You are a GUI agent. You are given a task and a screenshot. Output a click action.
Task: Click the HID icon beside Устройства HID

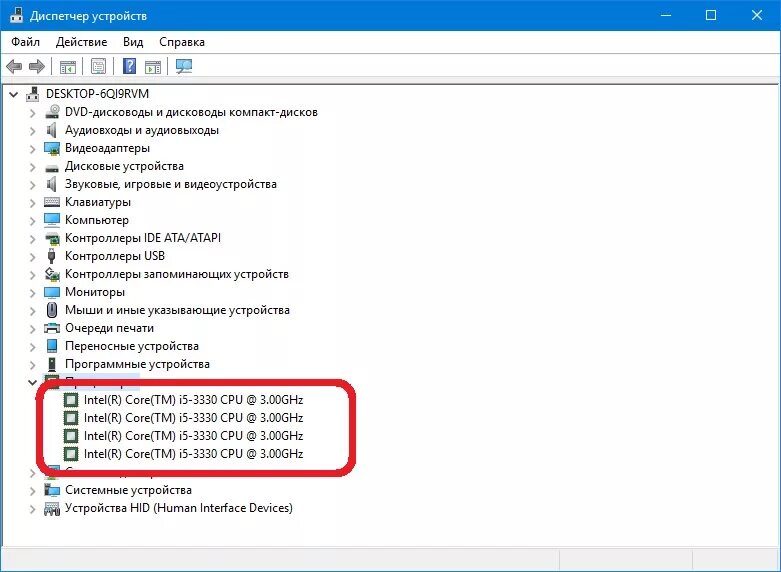tap(52, 508)
